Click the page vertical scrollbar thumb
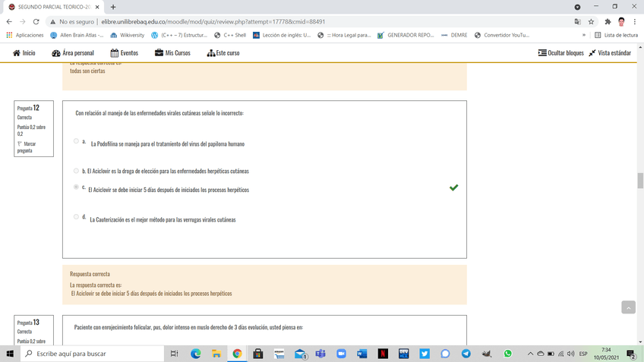Image resolution: width=644 pixels, height=362 pixels. (640, 181)
